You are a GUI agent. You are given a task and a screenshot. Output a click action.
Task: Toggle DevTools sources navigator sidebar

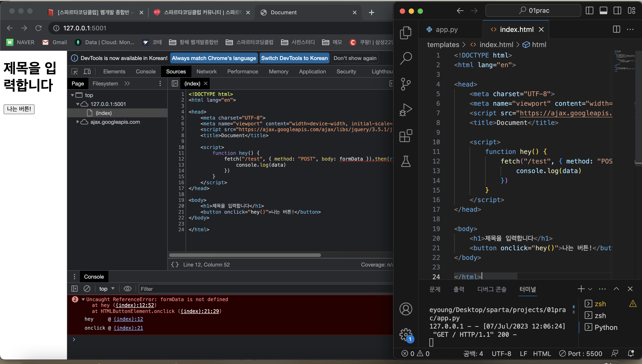click(x=175, y=83)
